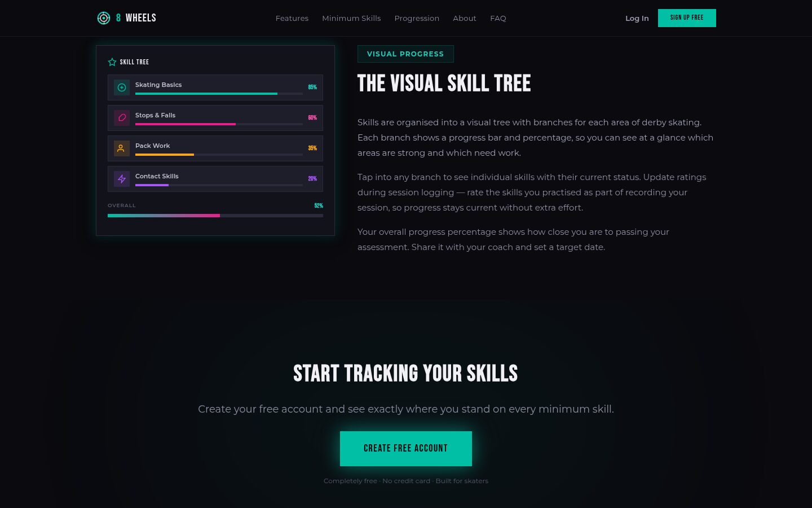Image resolution: width=812 pixels, height=508 pixels.
Task: Click the 'SKILL TREE' panel title
Action: pyautogui.click(x=134, y=62)
